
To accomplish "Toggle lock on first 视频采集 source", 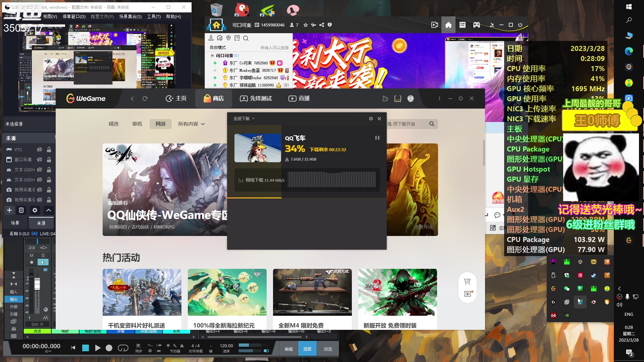I will [x=49, y=190].
